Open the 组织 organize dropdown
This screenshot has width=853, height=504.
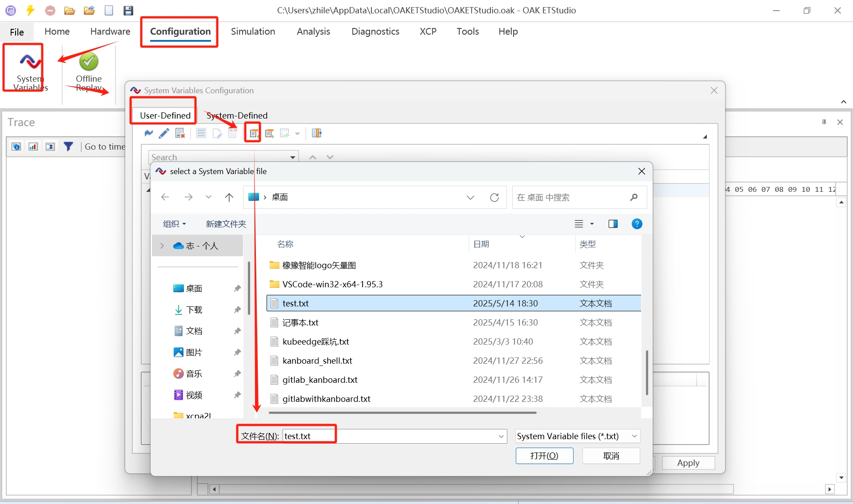coord(174,224)
